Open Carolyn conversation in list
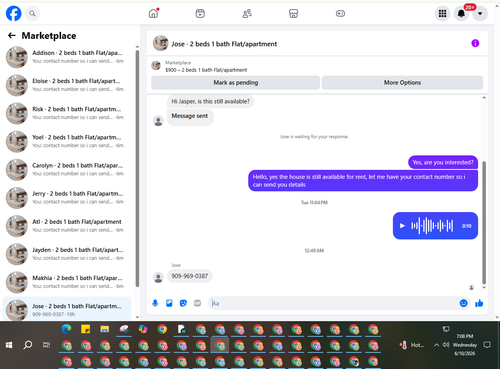 [67, 170]
